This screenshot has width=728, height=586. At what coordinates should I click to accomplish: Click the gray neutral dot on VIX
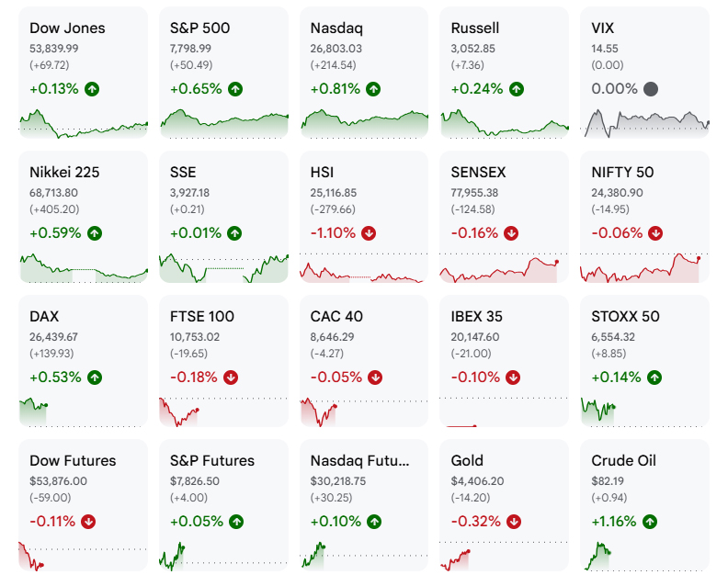pyautogui.click(x=651, y=89)
